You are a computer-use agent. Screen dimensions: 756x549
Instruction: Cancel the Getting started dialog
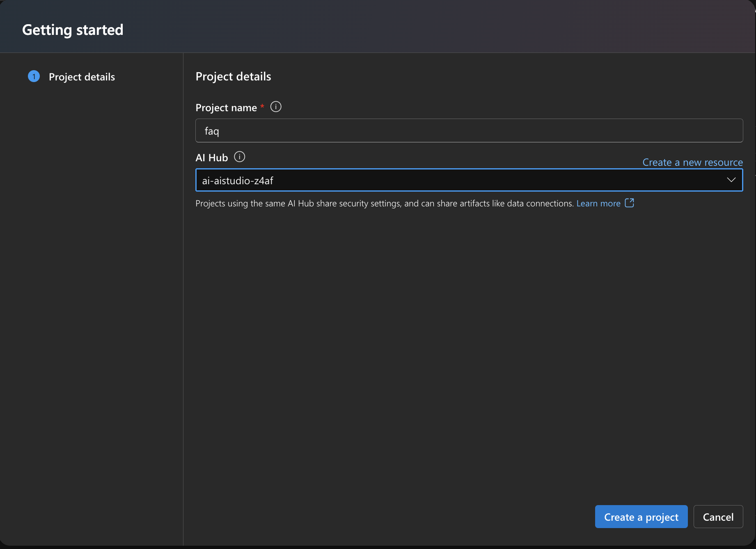click(718, 517)
